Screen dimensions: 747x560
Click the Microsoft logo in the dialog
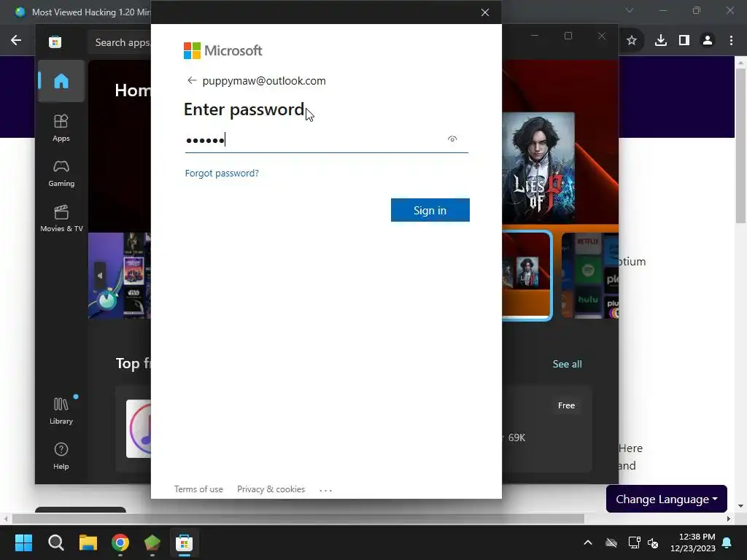tap(223, 50)
